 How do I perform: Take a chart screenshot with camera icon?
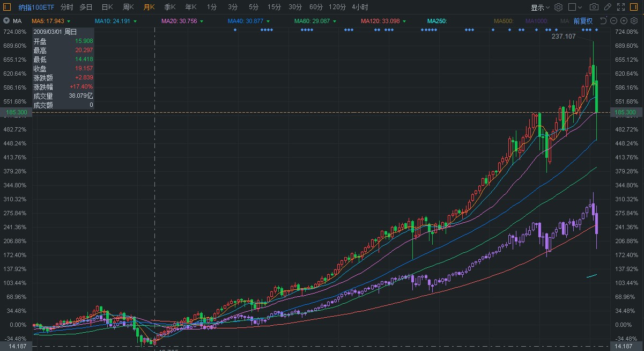point(594,7)
